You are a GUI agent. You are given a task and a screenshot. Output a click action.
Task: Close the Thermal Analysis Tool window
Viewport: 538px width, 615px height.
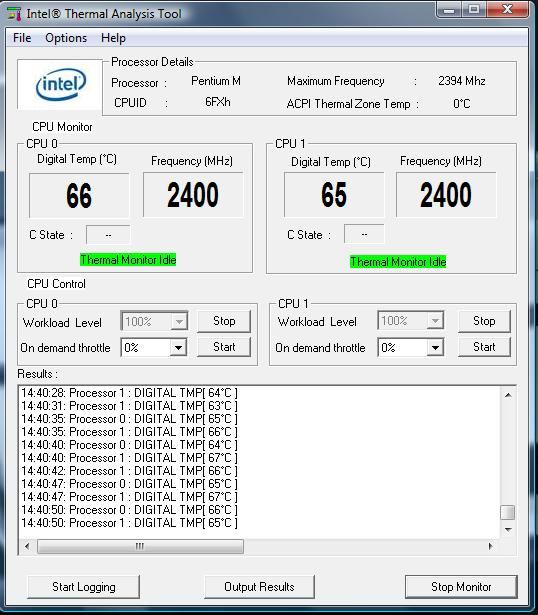[507, 9]
